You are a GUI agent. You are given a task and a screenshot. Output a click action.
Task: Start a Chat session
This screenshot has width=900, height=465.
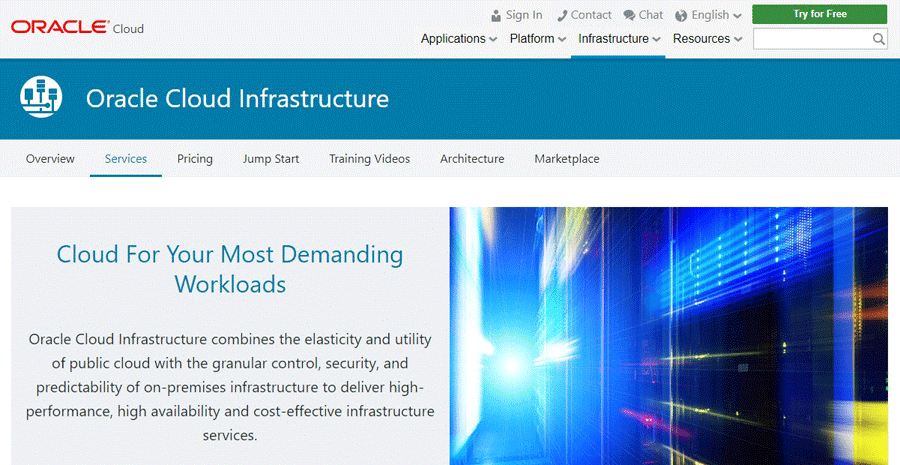650,15
